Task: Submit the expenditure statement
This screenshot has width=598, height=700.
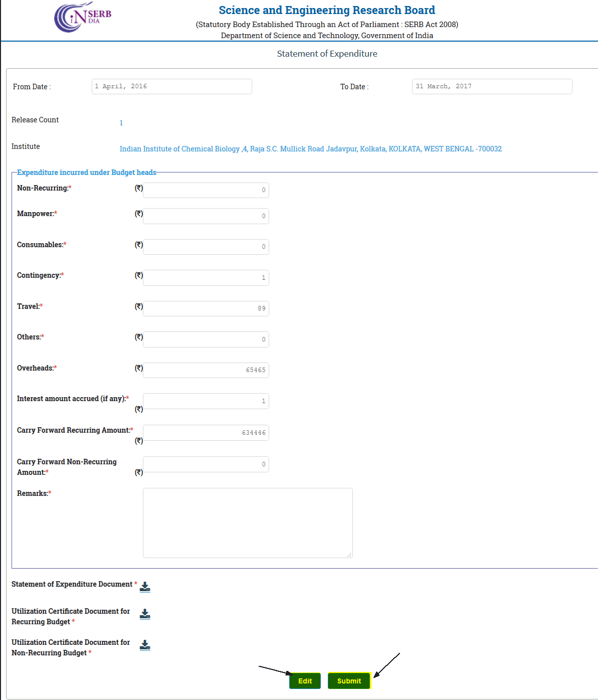Action: point(349,681)
